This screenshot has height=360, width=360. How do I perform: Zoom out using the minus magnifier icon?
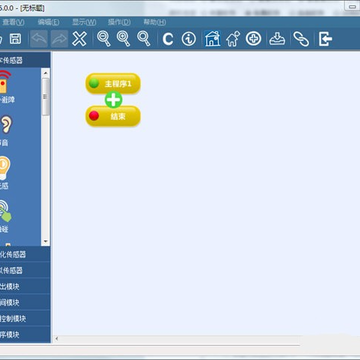[x=104, y=39]
